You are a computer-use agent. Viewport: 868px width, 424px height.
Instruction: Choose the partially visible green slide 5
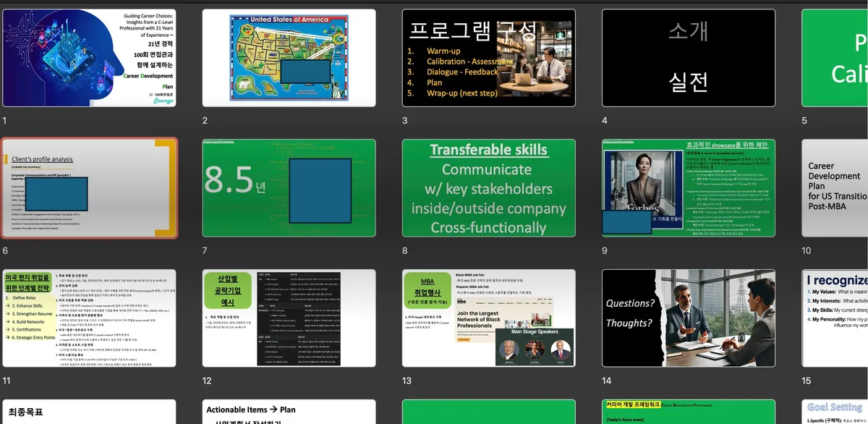(835, 58)
